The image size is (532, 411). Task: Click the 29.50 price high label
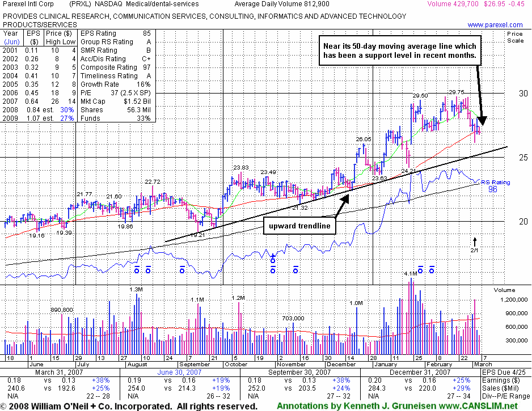tap(420, 96)
